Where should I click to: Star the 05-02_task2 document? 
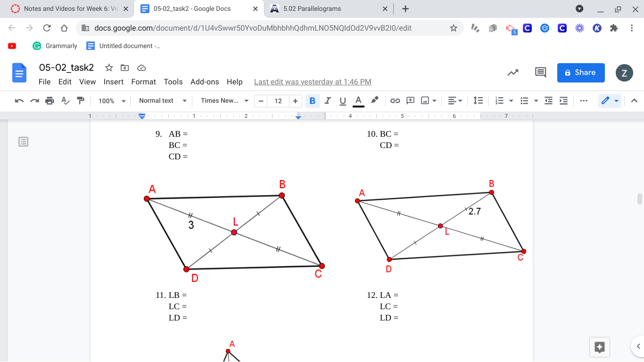point(109,67)
